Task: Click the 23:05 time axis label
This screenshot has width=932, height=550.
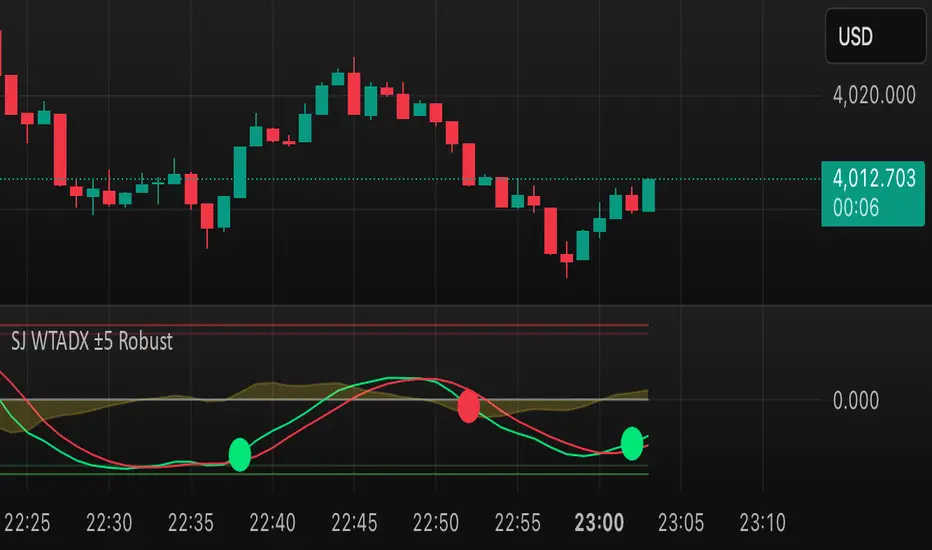Action: (681, 523)
